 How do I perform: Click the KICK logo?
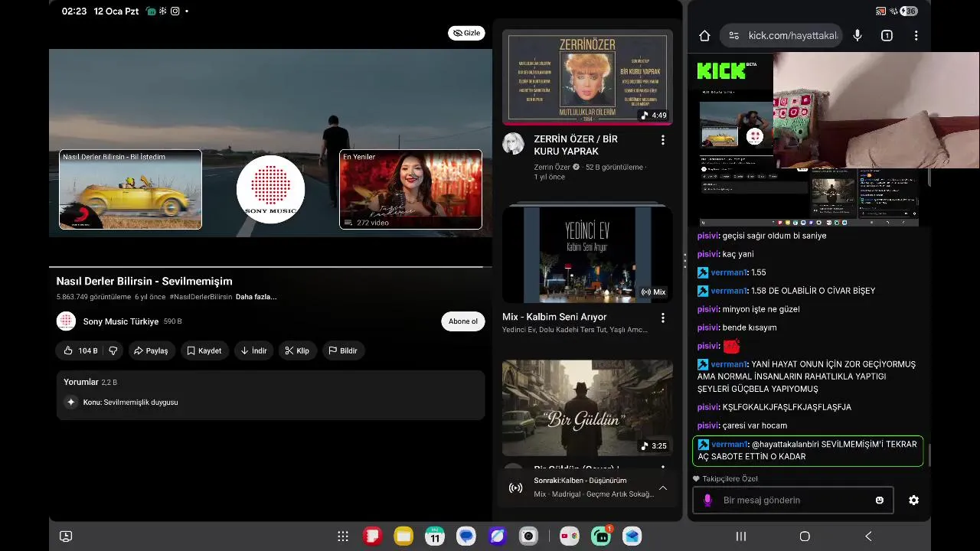(x=721, y=71)
